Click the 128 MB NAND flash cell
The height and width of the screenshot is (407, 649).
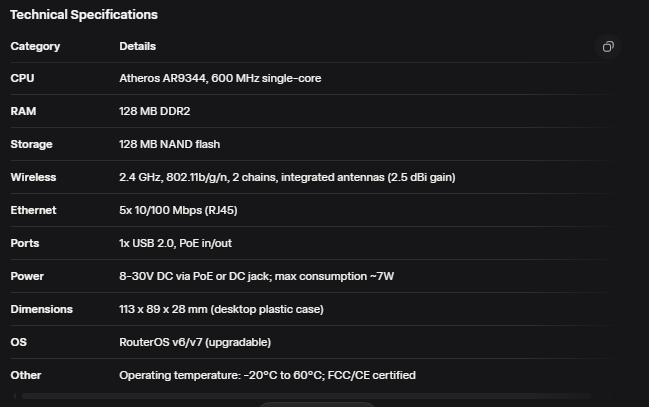[169, 144]
